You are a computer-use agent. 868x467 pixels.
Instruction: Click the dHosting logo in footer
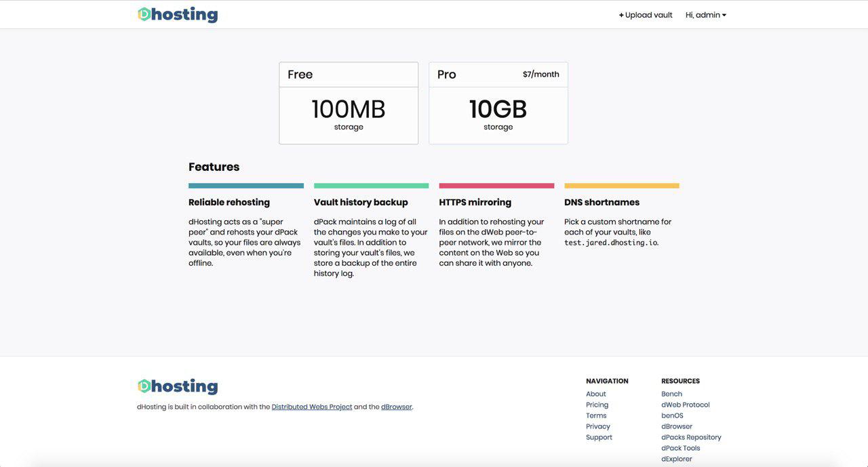click(x=178, y=386)
